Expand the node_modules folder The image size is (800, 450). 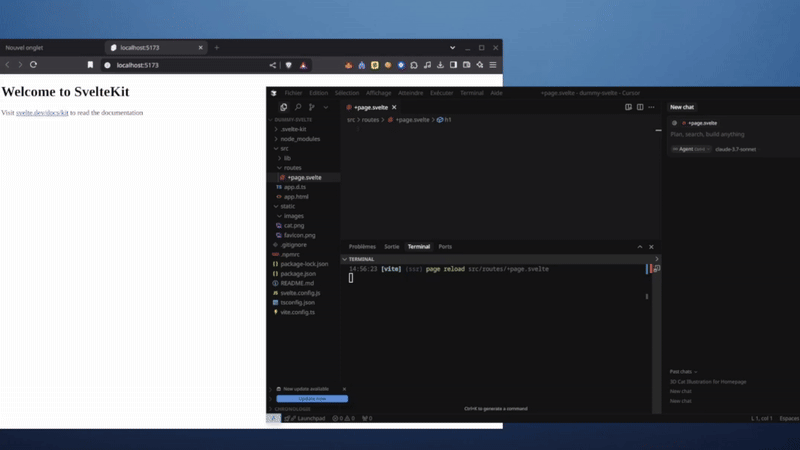(x=300, y=139)
